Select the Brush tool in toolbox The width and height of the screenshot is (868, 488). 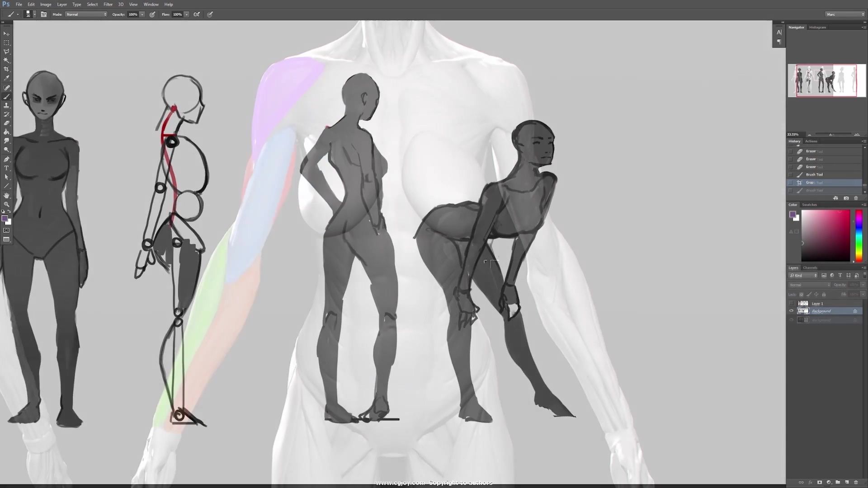(6, 96)
